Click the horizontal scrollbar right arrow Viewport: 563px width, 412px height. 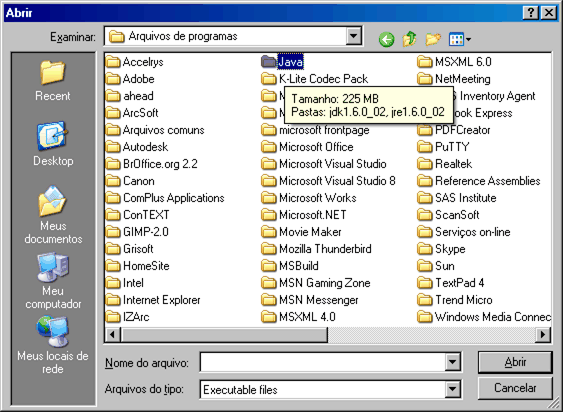(543, 335)
